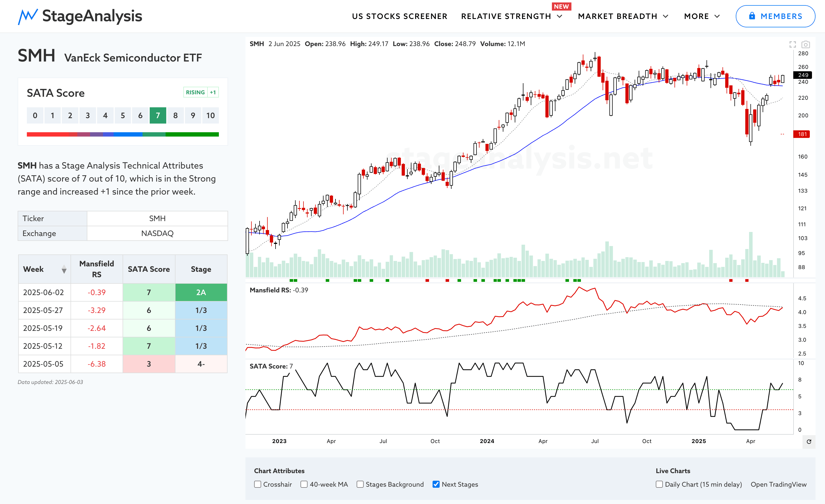Screen dimensions: 825x504
Task: Click the SATA score box 3
Action: (87, 115)
